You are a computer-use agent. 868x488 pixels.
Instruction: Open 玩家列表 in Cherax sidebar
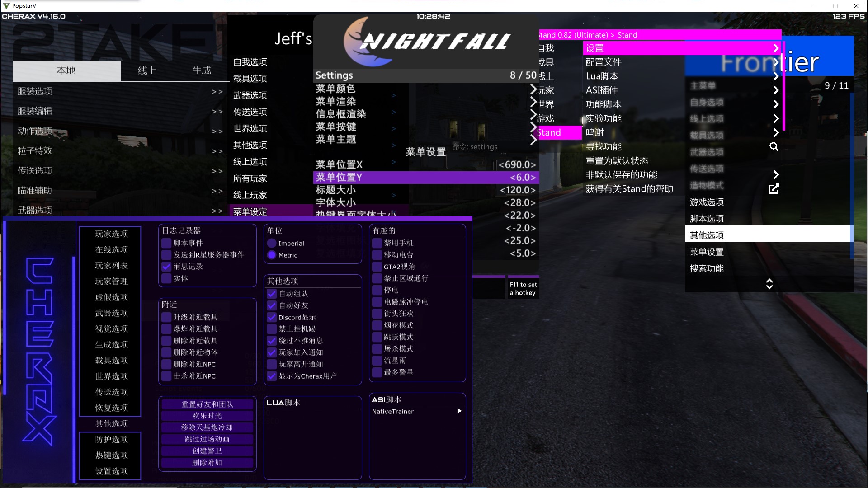pyautogui.click(x=111, y=266)
